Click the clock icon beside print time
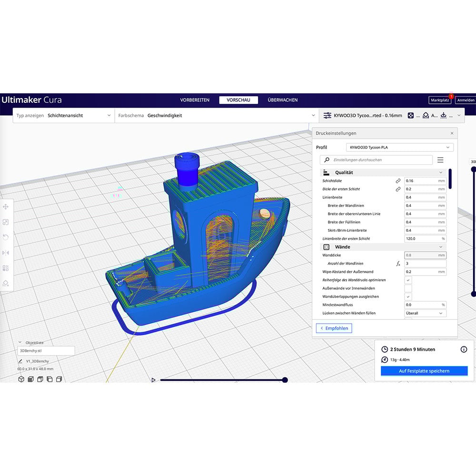The width and height of the screenshot is (476, 476). tap(384, 349)
